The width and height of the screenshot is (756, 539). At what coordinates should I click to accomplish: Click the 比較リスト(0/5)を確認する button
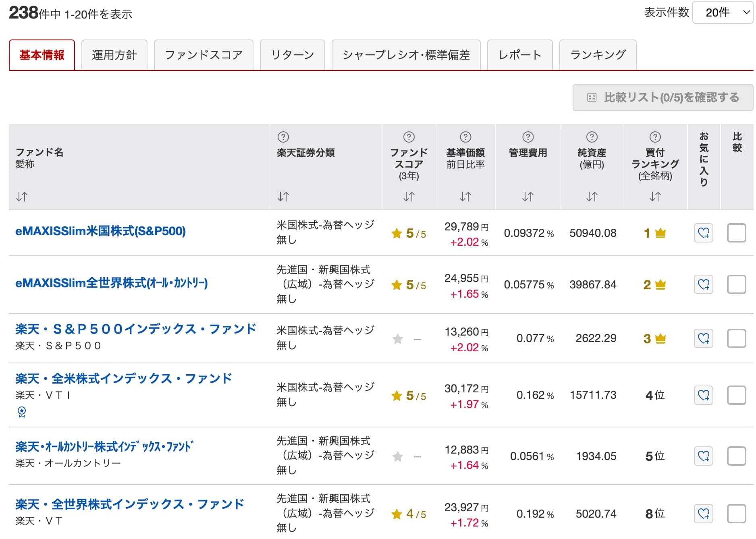pyautogui.click(x=663, y=97)
